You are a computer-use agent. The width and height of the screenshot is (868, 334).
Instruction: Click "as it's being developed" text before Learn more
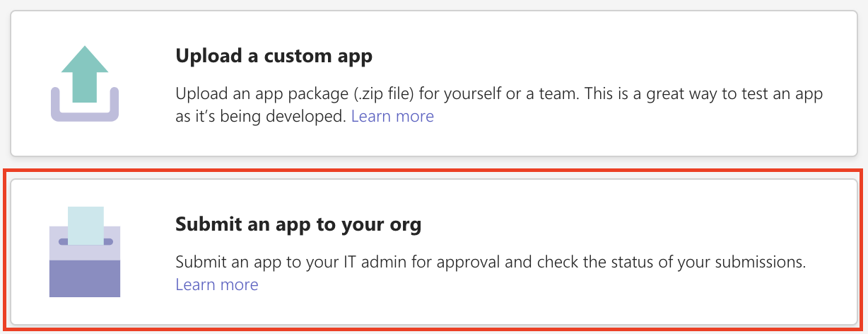tap(262, 116)
